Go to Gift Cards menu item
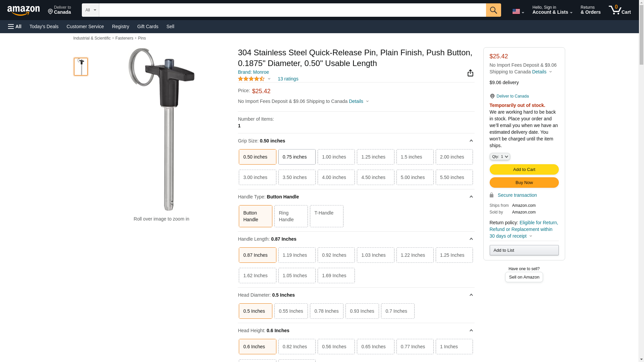The width and height of the screenshot is (644, 362). 148,26
